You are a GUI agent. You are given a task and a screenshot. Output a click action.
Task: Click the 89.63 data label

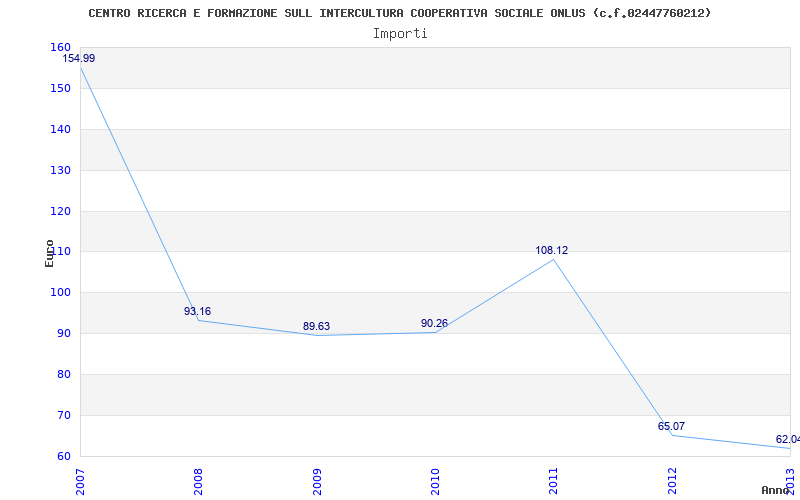click(x=316, y=327)
